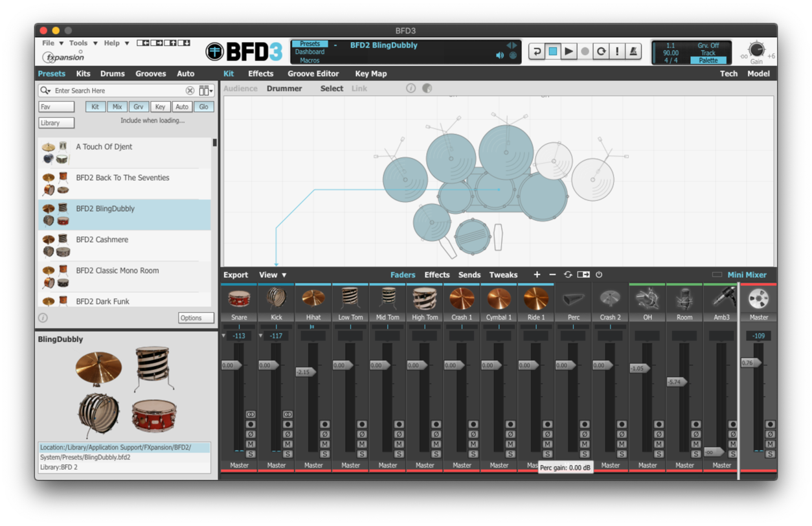Toggle the Grv include filter button
This screenshot has height=526, width=812.
point(139,107)
